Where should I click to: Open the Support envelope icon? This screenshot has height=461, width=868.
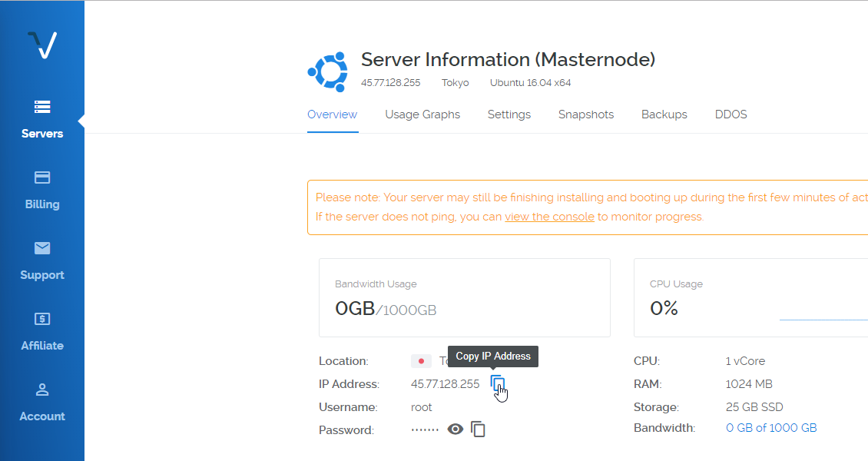point(42,248)
